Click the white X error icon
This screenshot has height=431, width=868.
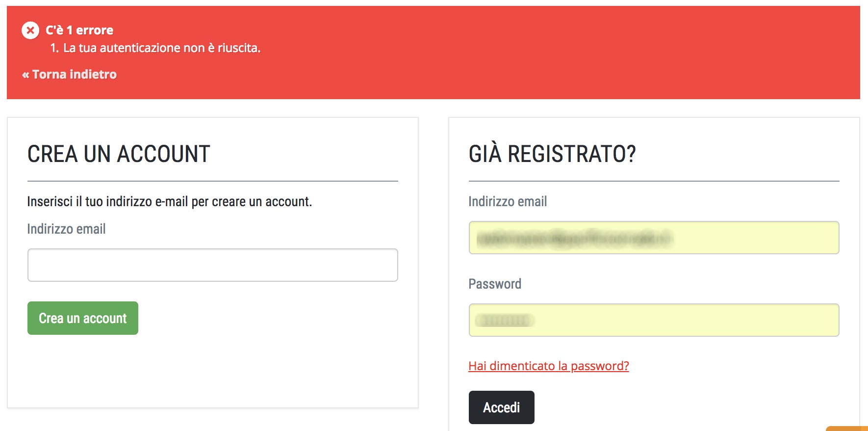click(x=30, y=30)
